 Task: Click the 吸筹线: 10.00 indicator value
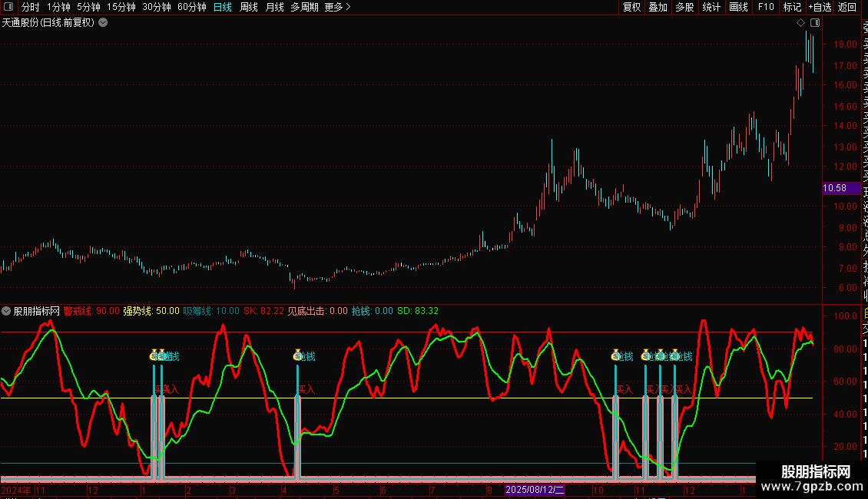pyautogui.click(x=211, y=311)
